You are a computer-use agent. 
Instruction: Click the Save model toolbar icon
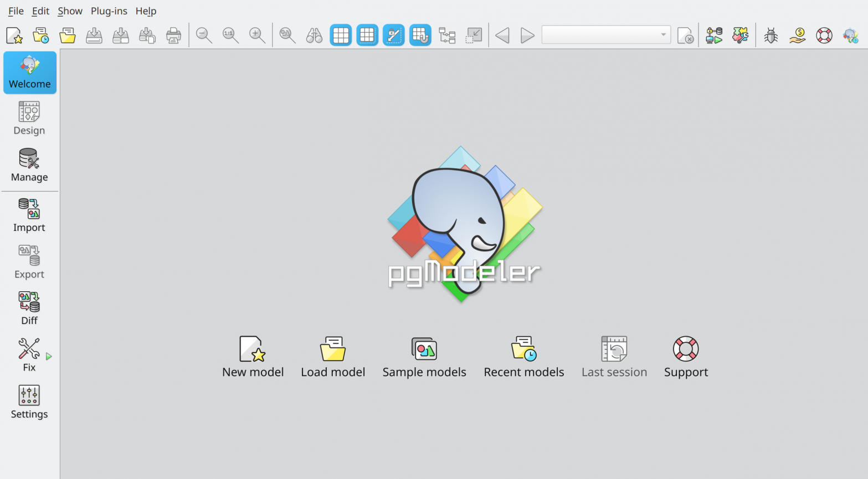tap(94, 35)
